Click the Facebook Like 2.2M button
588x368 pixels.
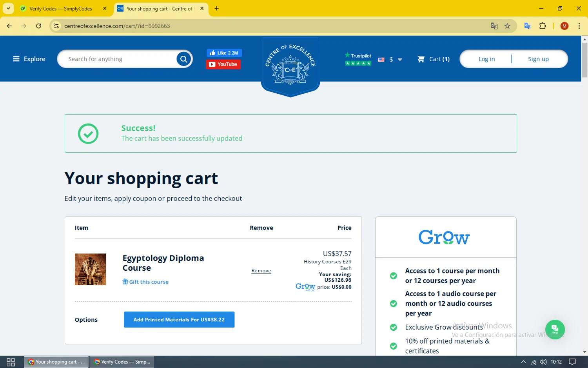pyautogui.click(x=224, y=53)
